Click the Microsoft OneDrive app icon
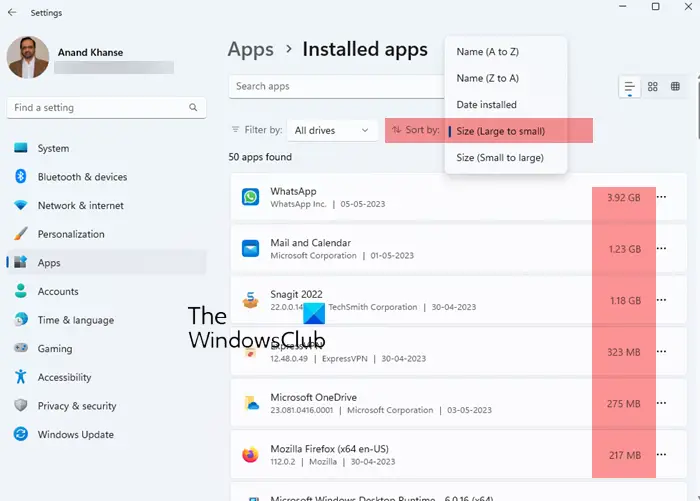Screen dimensions: 700x501 pyautogui.click(x=251, y=403)
